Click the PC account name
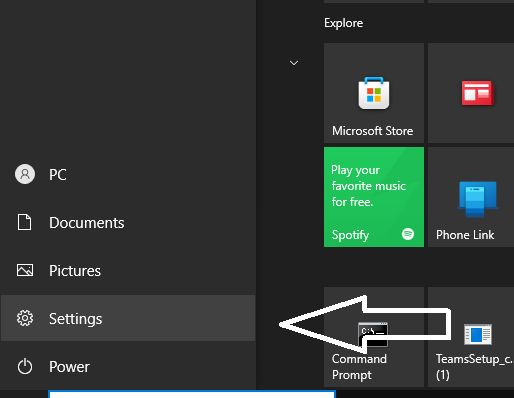Screen dimensions: 514x398 [58, 175]
